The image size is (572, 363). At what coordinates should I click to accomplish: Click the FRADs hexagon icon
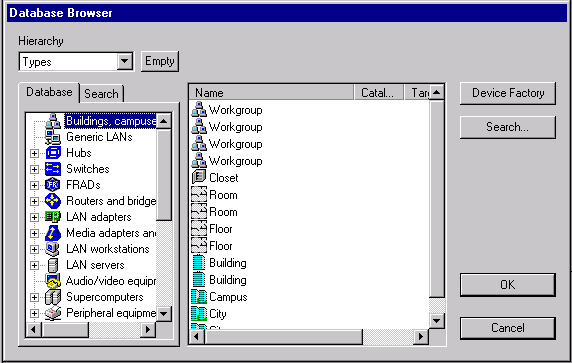pyautogui.click(x=53, y=185)
